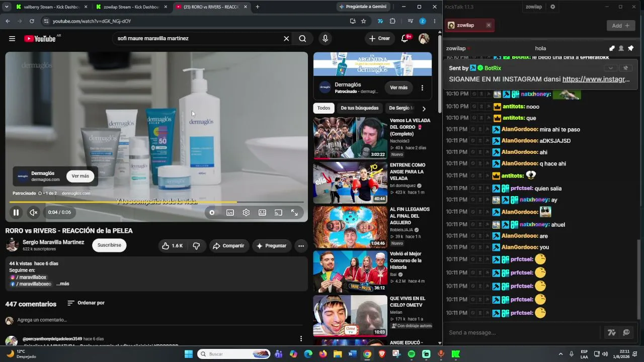Select the Todos filter chip

coord(324,108)
